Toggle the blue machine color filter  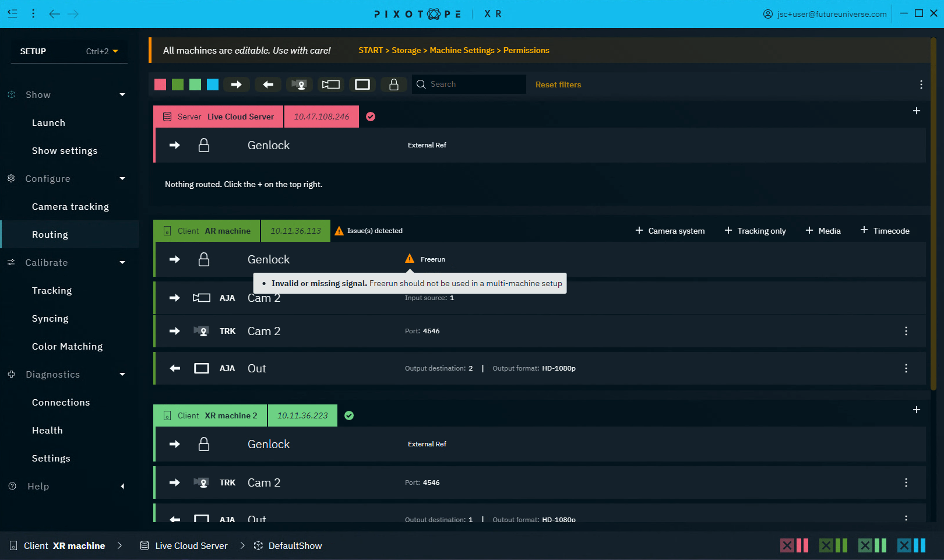pyautogui.click(x=213, y=84)
